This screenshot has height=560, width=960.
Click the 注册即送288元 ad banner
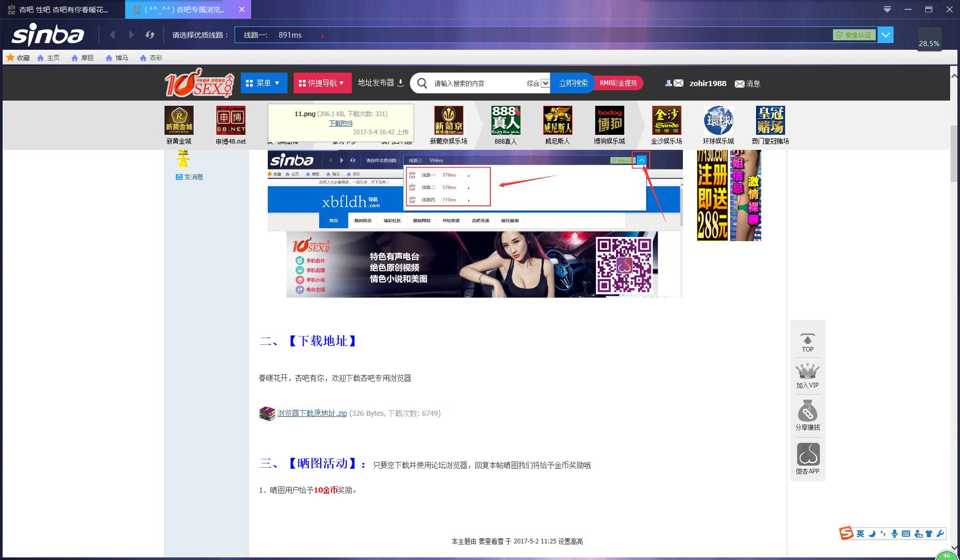click(x=712, y=195)
